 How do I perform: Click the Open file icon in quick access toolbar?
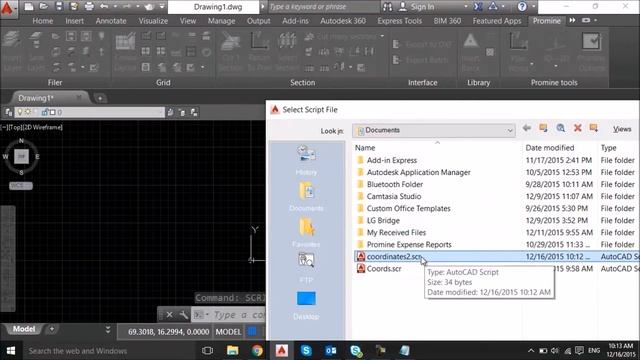tap(44, 6)
